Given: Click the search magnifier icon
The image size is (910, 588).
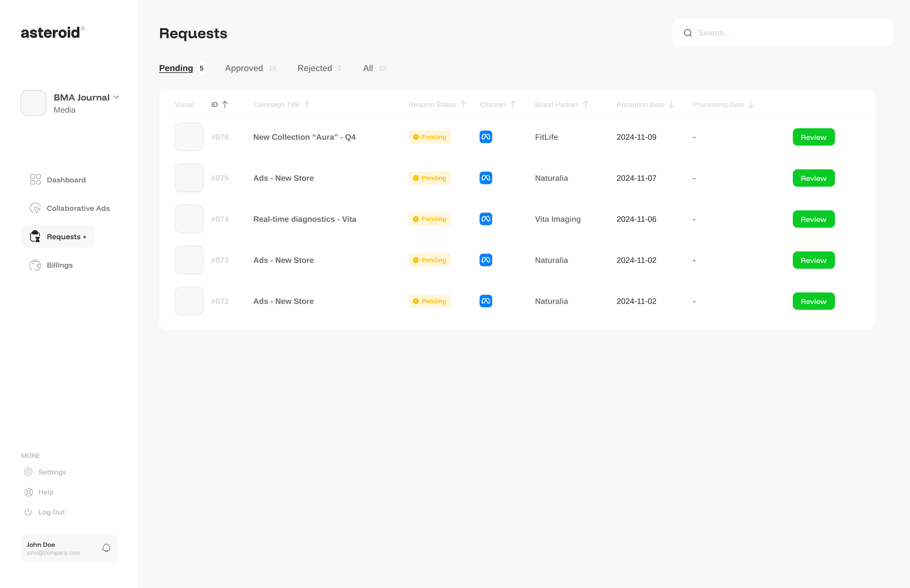Looking at the screenshot, I should pos(688,33).
